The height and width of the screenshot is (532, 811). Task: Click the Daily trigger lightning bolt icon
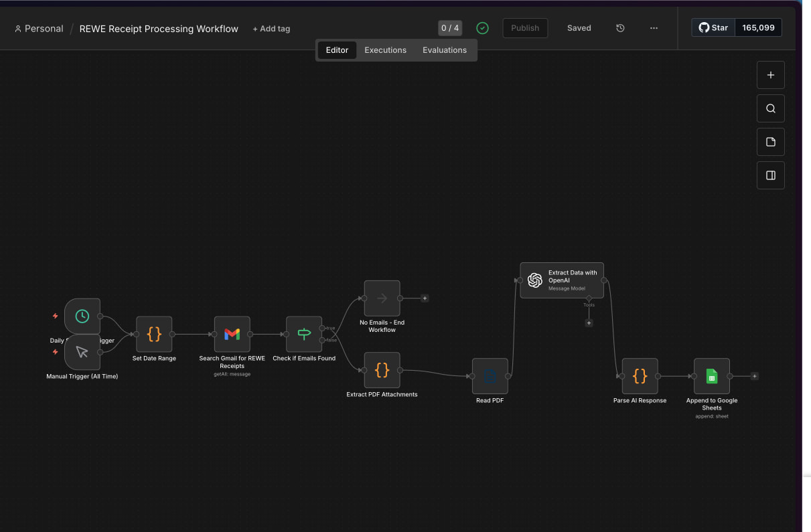pyautogui.click(x=55, y=316)
